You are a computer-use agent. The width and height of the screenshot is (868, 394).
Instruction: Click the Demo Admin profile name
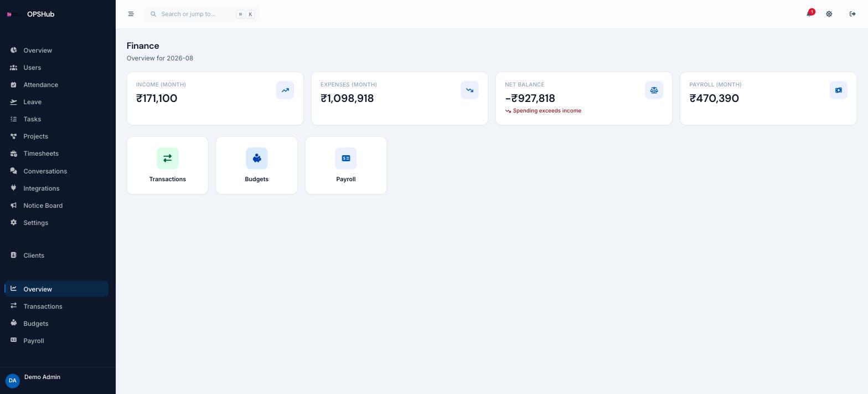coord(42,377)
